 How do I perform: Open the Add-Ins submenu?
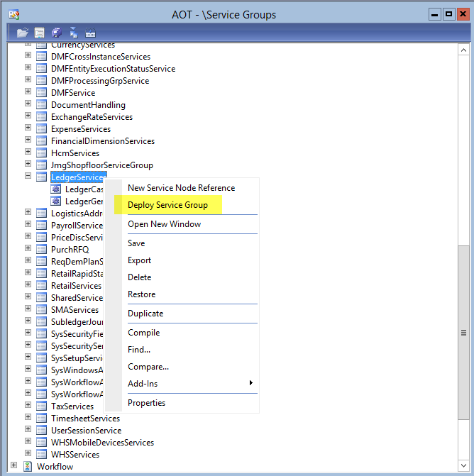pos(143,384)
